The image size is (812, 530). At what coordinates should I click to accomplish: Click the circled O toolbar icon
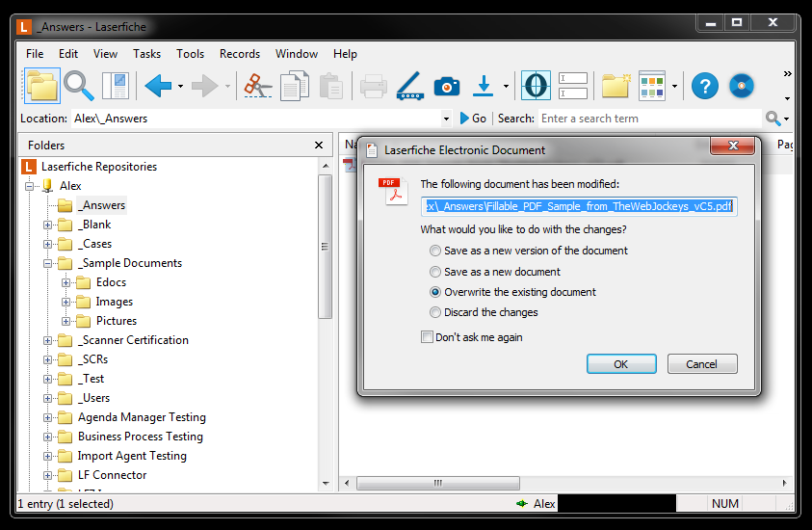[x=536, y=86]
